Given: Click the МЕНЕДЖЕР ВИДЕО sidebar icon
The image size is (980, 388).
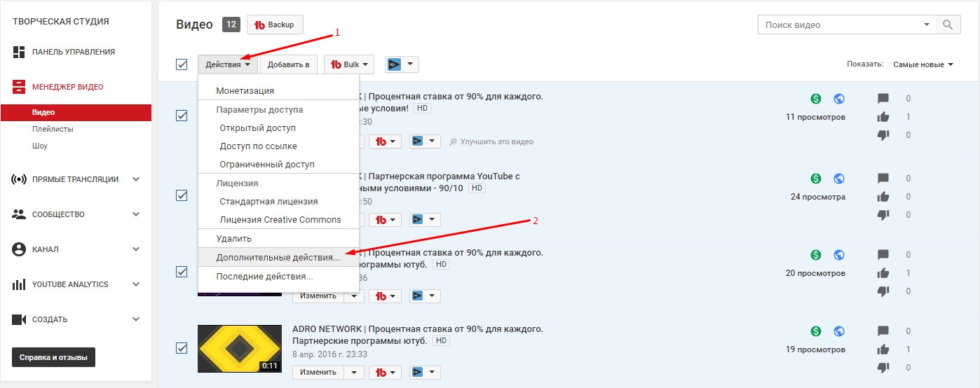Looking at the screenshot, I should click(19, 87).
